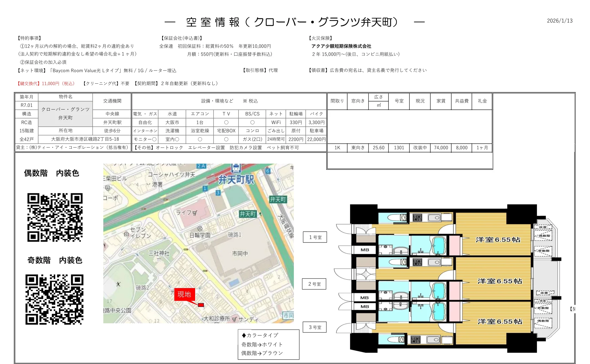Expand the 1号室 room label

(x=315, y=237)
